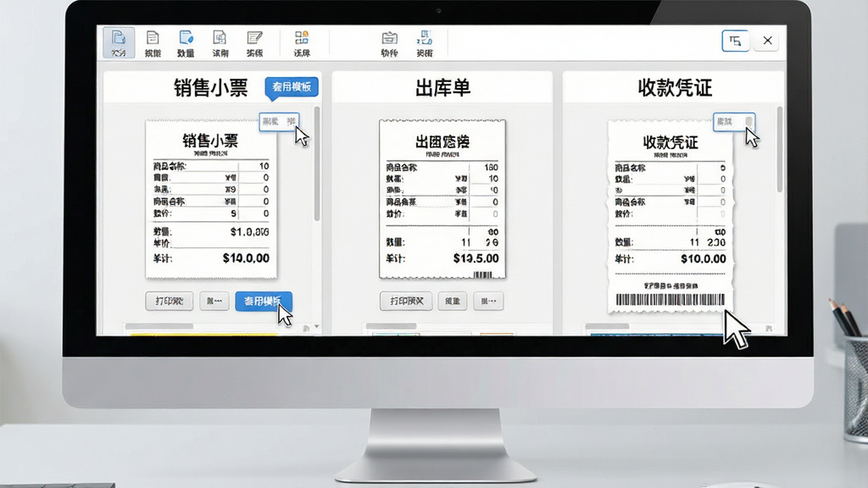
Task: Click the small tag on the 收款凭证 receipt corner
Action: [x=733, y=122]
